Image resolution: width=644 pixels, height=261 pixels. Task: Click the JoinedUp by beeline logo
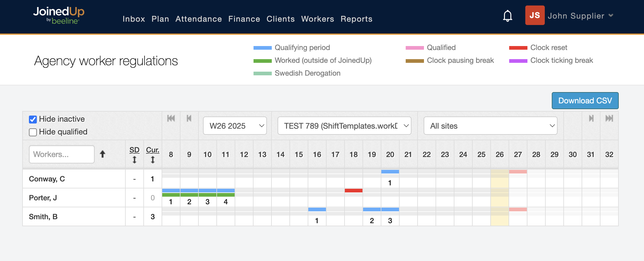coord(59,15)
